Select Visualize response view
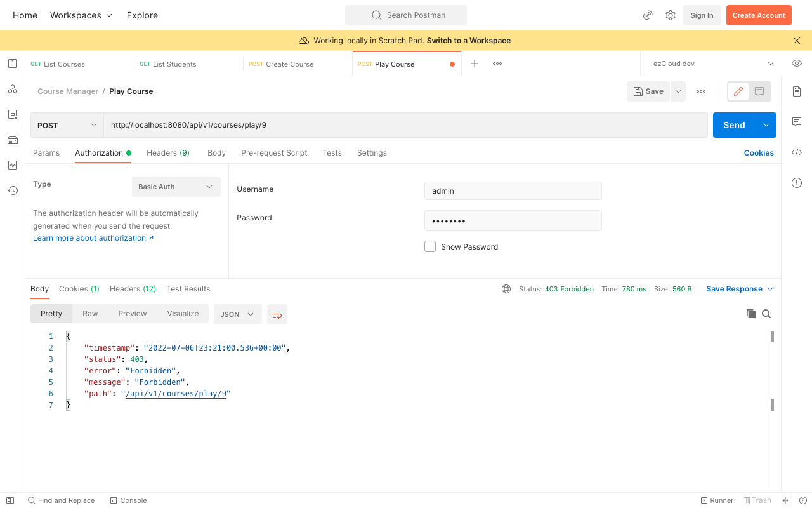Viewport: 812px width, 508px height. (x=183, y=314)
